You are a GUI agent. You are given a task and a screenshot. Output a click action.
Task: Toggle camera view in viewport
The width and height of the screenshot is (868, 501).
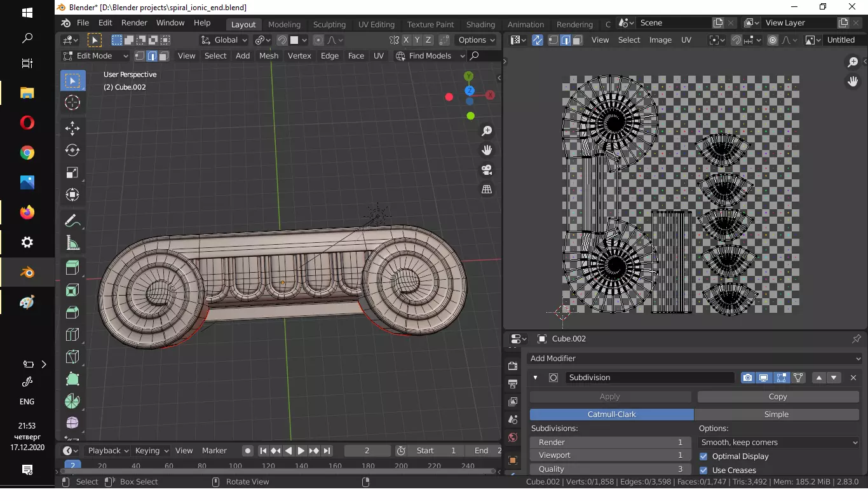pos(487,170)
